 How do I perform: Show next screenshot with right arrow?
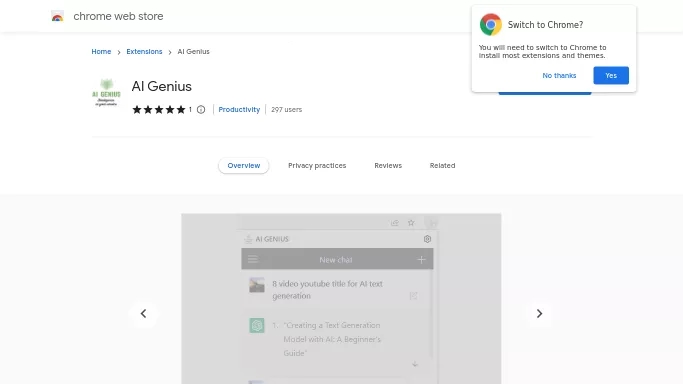tap(539, 313)
